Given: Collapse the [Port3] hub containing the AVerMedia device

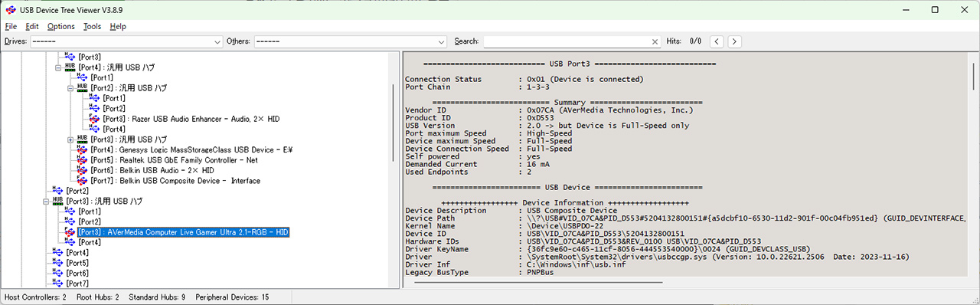Looking at the screenshot, I should [x=46, y=202].
